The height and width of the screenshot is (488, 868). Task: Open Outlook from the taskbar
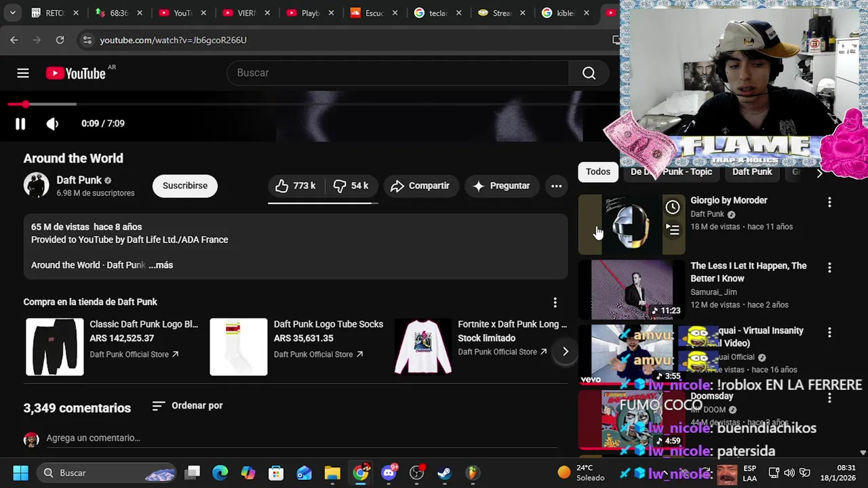304,473
